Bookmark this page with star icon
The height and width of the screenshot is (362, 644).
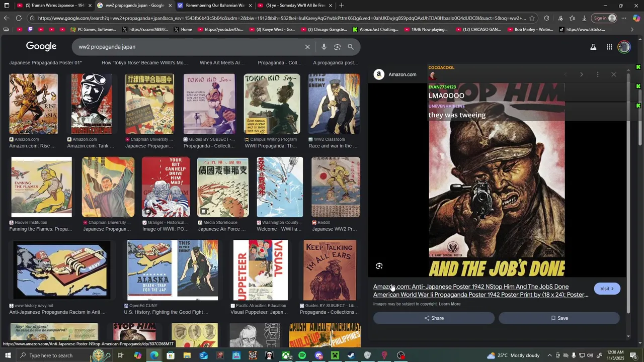pos(532,18)
